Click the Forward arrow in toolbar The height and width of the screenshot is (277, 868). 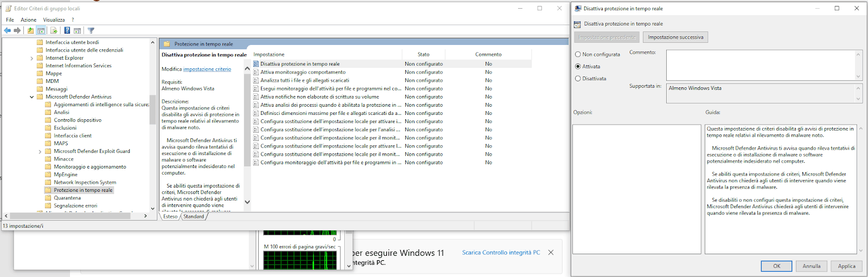point(17,31)
